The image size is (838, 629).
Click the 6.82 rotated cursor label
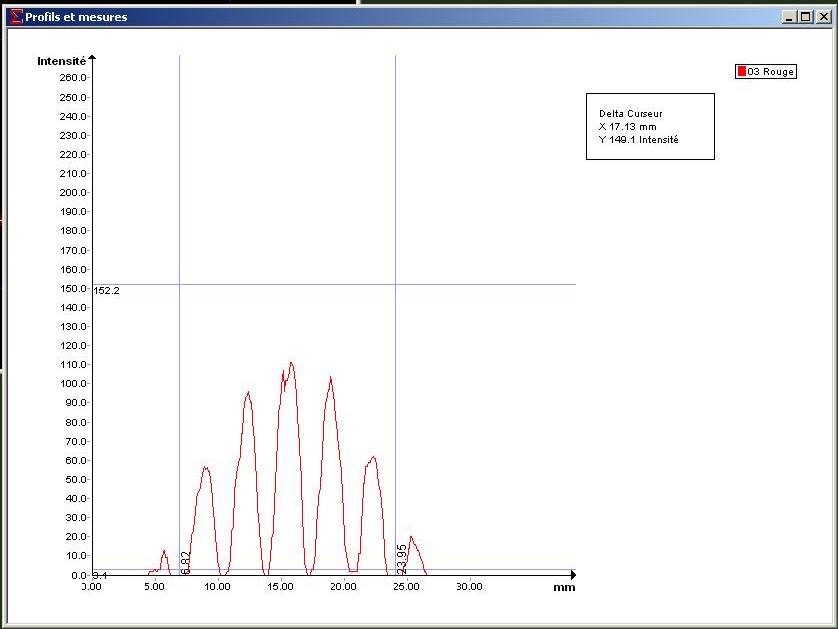185,563
